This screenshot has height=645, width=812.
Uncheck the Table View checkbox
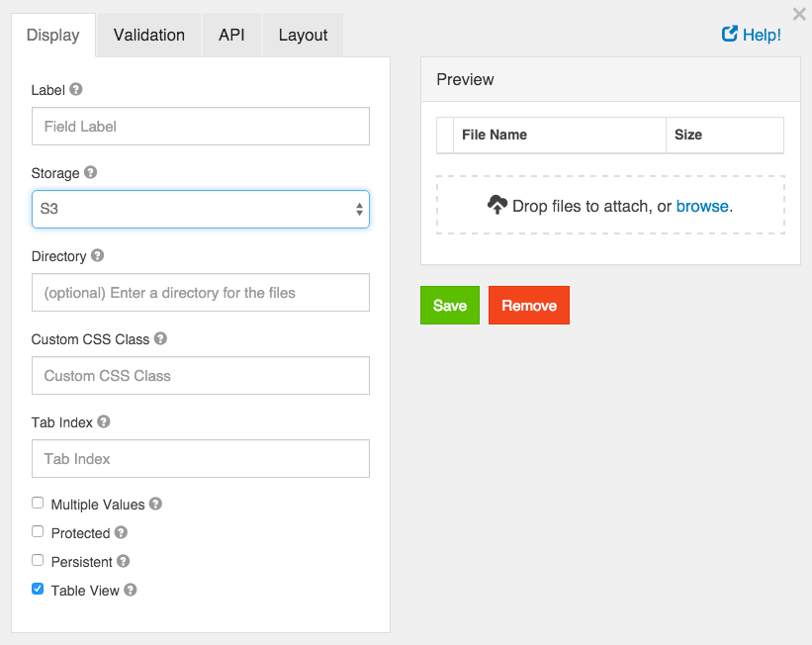(x=38, y=589)
